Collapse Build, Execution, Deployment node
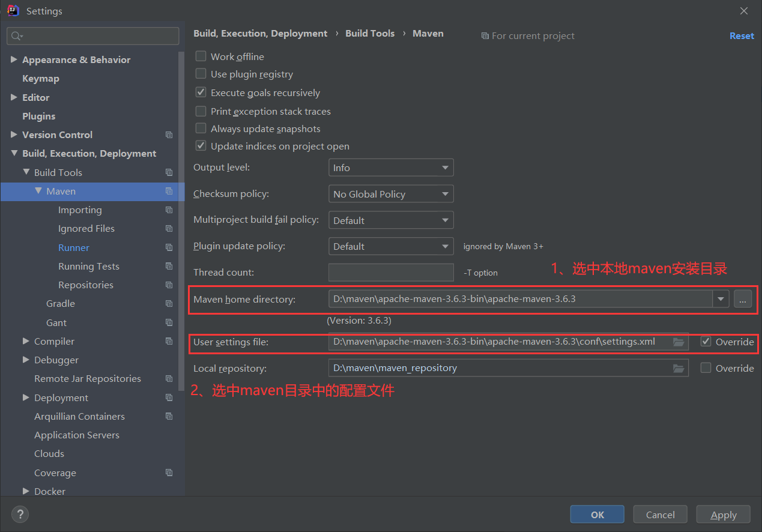 14,153
